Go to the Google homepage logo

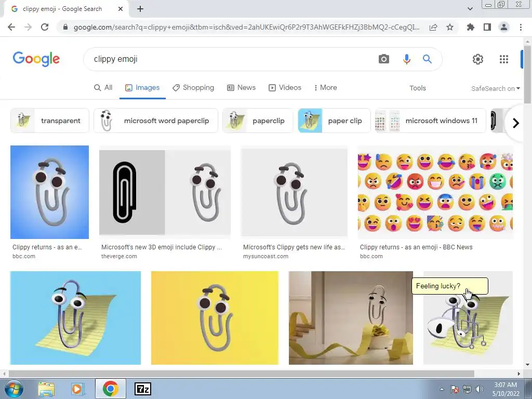click(36, 59)
